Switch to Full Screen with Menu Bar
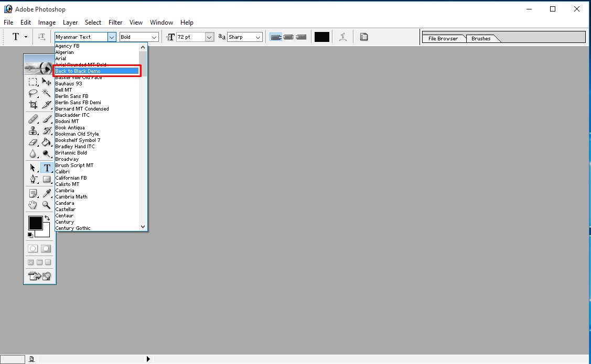Screen dimensions: 591x364 coord(39,262)
